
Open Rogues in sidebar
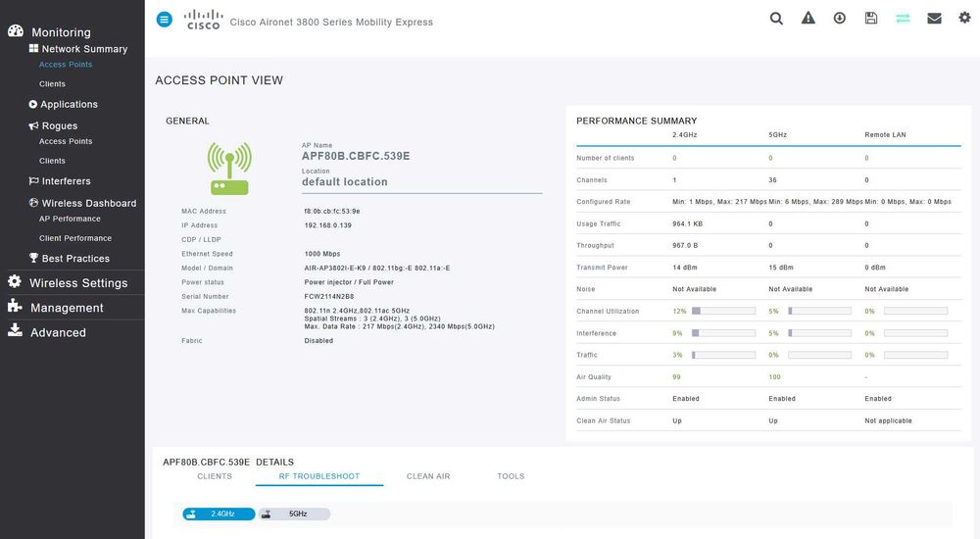[60, 126]
